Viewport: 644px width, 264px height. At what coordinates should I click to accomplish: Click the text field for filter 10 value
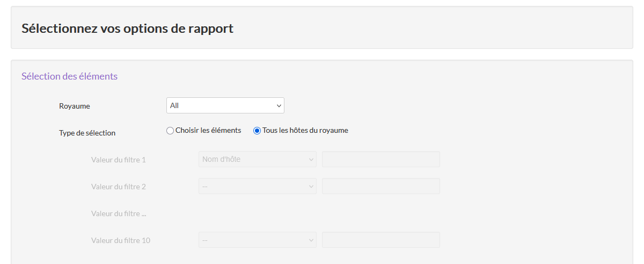[x=380, y=240]
